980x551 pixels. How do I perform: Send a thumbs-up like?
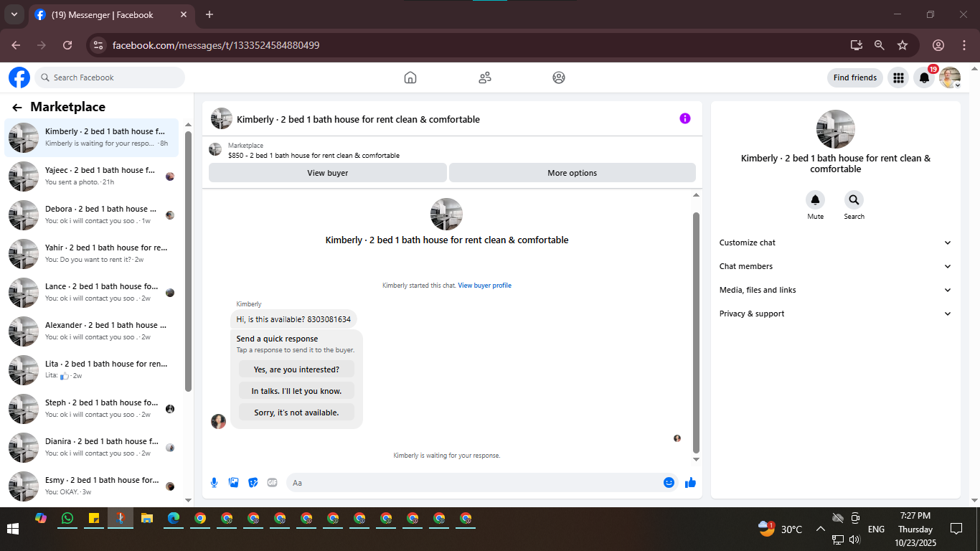[x=690, y=483]
